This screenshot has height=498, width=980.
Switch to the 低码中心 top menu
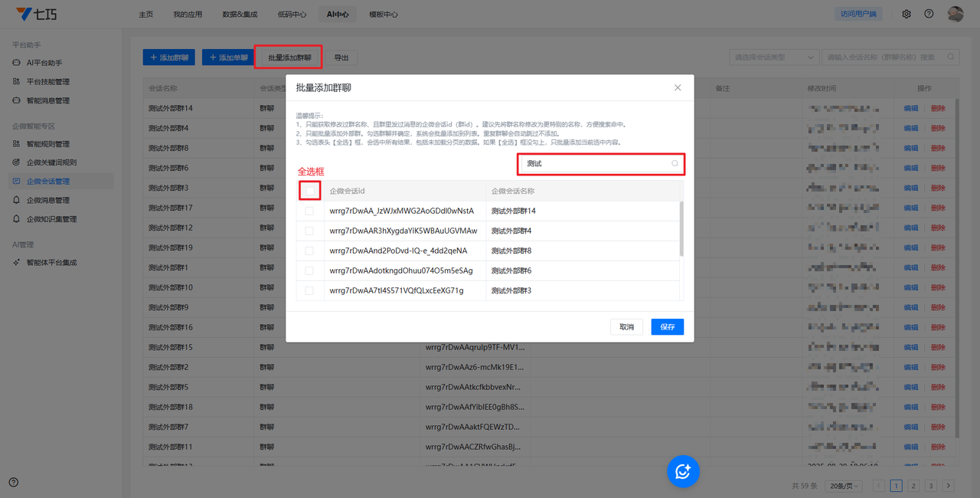coord(292,14)
